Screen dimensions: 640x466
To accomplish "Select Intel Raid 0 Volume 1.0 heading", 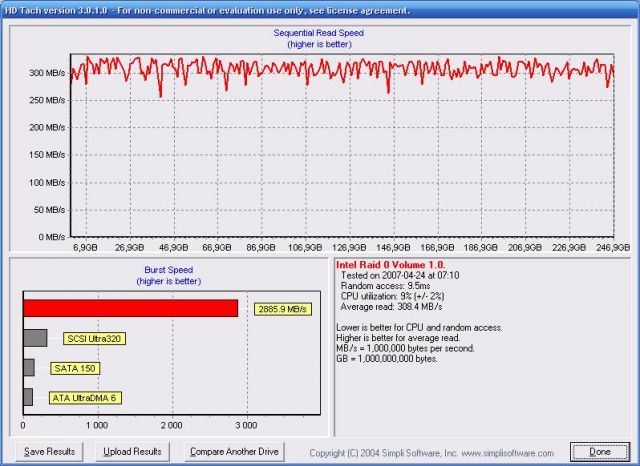I will pyautogui.click(x=391, y=265).
